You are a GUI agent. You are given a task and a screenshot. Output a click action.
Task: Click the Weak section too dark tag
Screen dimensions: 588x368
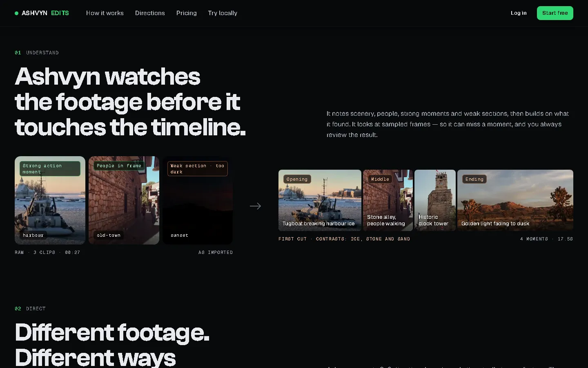pyautogui.click(x=198, y=168)
